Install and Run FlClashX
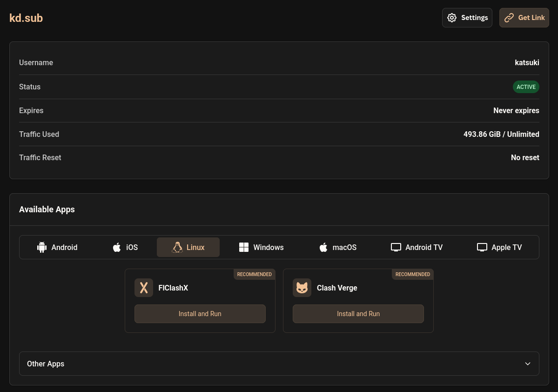 (200, 314)
